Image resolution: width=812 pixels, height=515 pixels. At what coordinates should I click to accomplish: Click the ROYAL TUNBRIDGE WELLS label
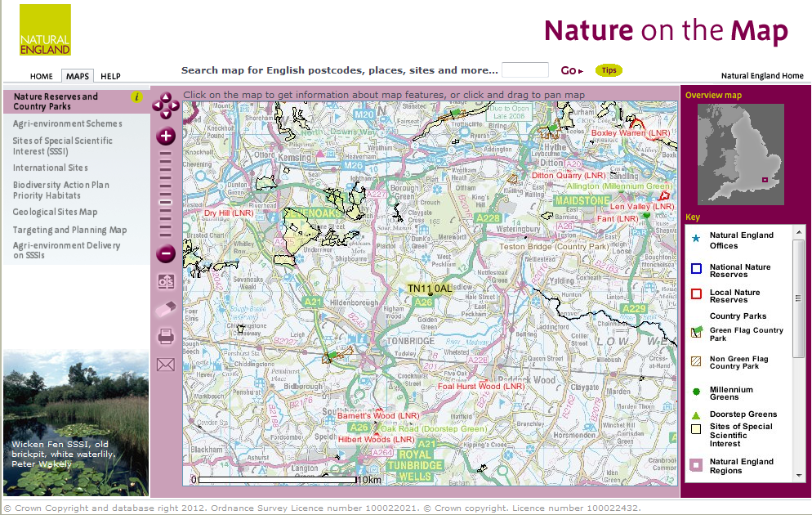(415, 465)
